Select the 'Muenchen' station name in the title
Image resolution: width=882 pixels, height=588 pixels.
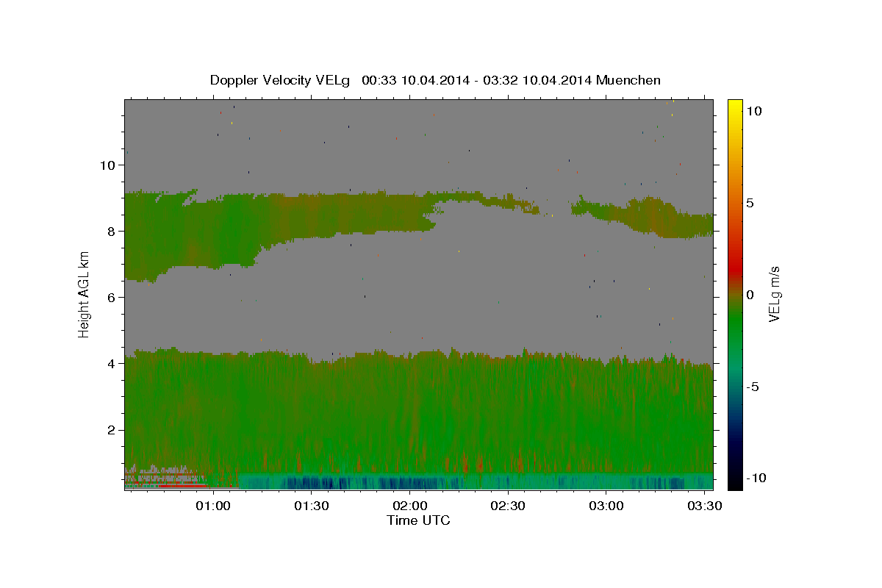tap(629, 80)
